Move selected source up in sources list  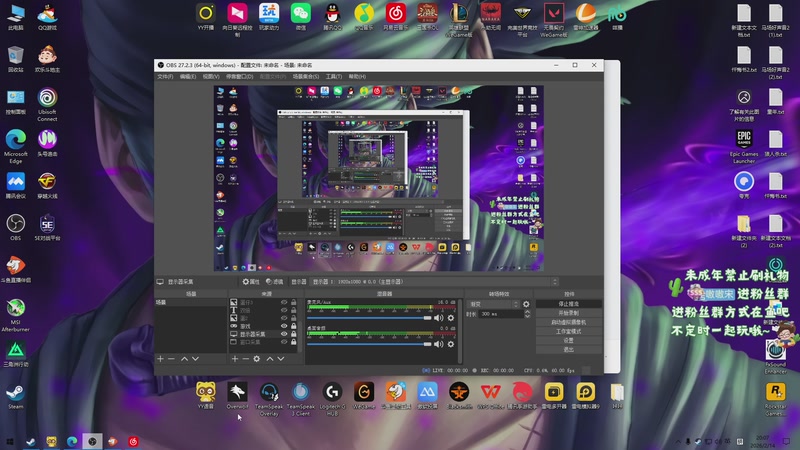click(270, 359)
